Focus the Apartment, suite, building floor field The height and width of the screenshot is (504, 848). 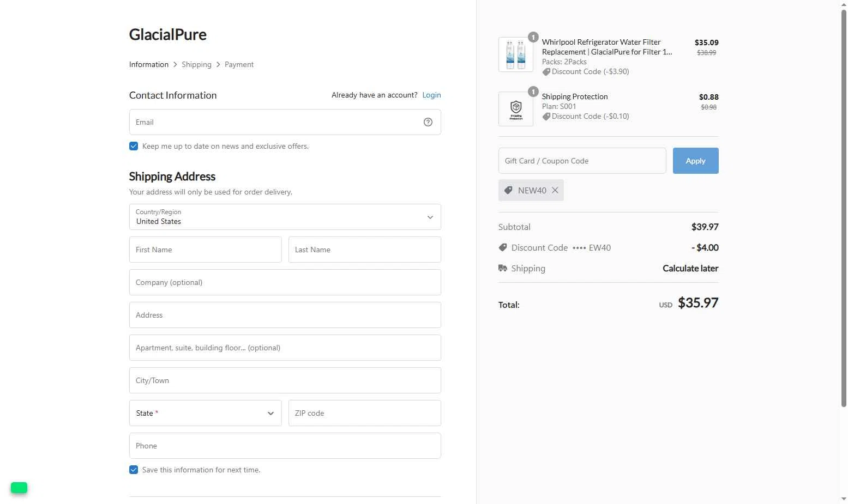285,348
